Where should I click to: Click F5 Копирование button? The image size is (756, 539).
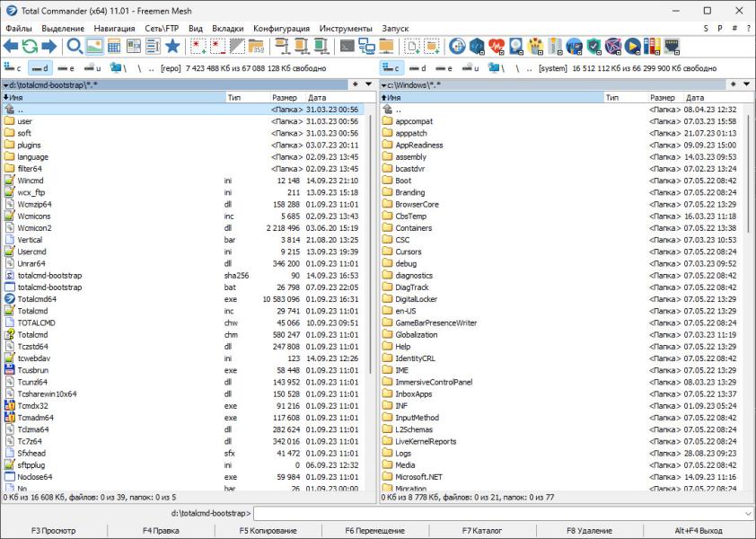coord(268,531)
